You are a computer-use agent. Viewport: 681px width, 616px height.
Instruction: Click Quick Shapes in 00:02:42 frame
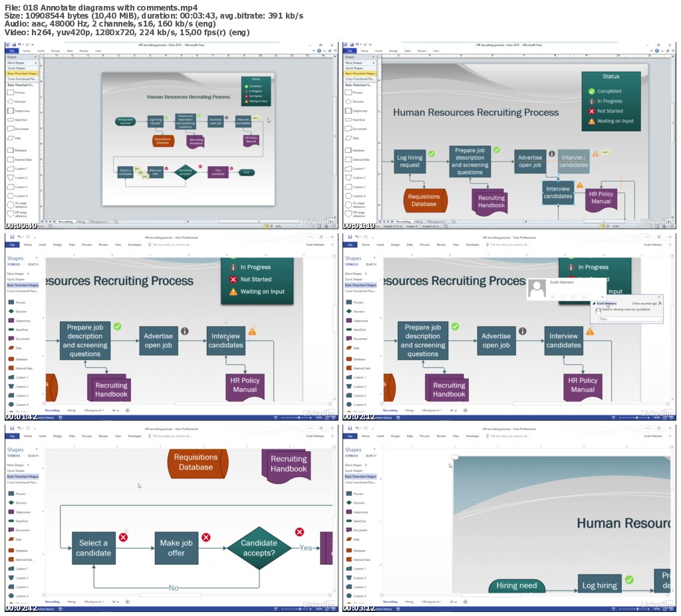[x=16, y=470]
